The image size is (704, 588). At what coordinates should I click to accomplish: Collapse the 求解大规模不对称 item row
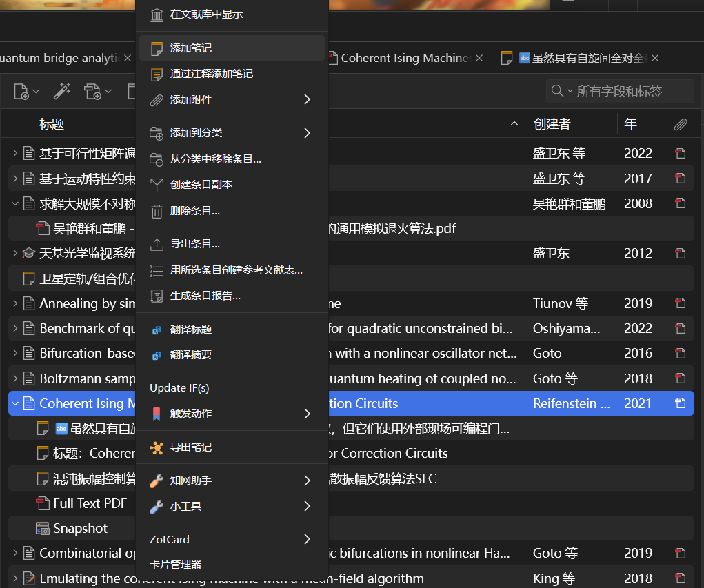pyautogui.click(x=15, y=203)
